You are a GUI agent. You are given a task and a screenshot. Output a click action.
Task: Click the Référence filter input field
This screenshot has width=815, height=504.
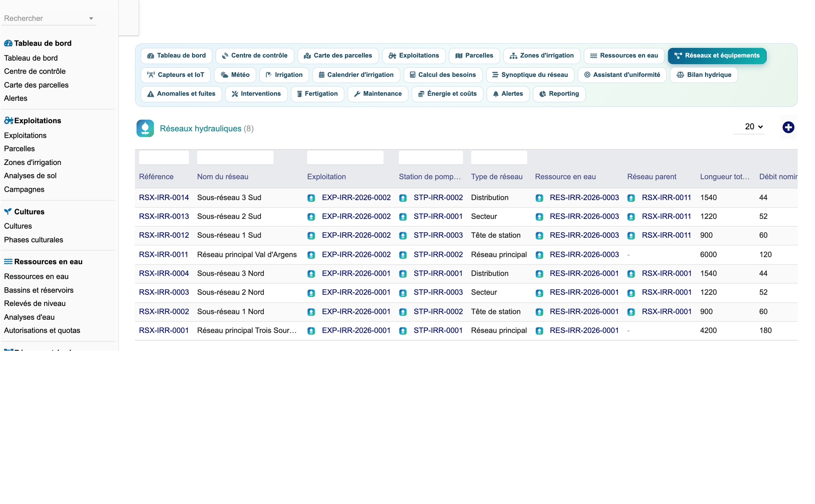pyautogui.click(x=164, y=157)
